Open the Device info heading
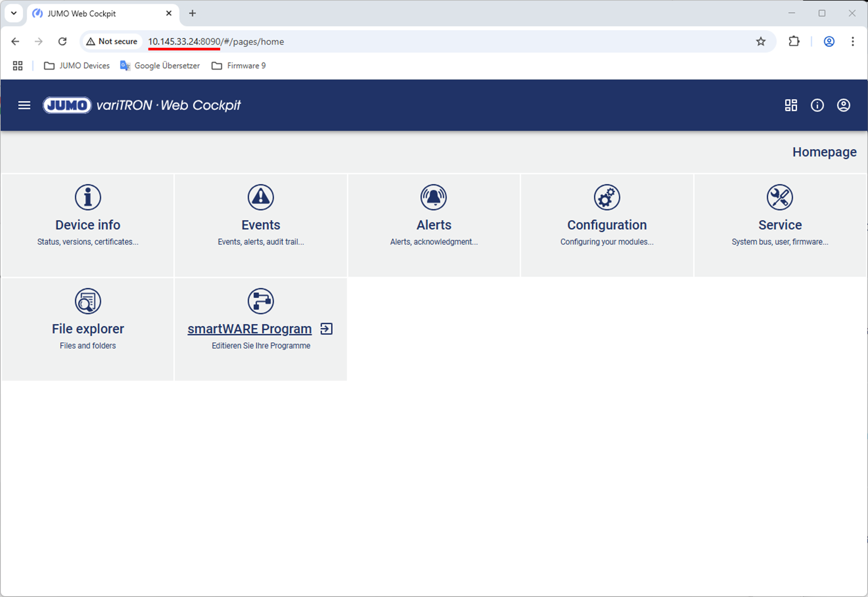Screen dimensions: 868x597 click(x=88, y=225)
